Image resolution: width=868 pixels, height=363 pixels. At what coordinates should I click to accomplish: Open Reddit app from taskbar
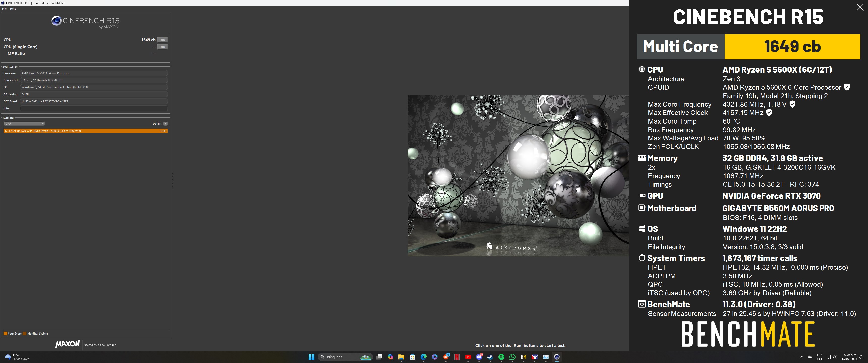click(x=446, y=357)
